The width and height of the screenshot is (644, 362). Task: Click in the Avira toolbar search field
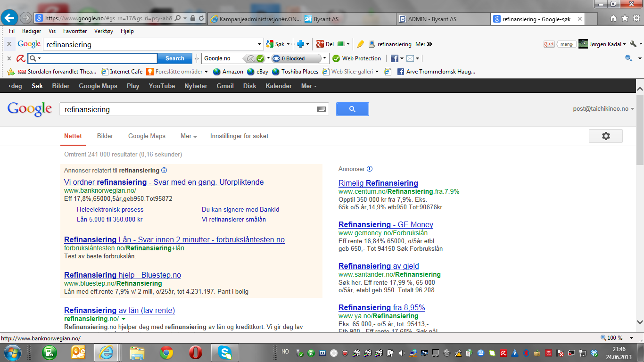[x=99, y=58]
